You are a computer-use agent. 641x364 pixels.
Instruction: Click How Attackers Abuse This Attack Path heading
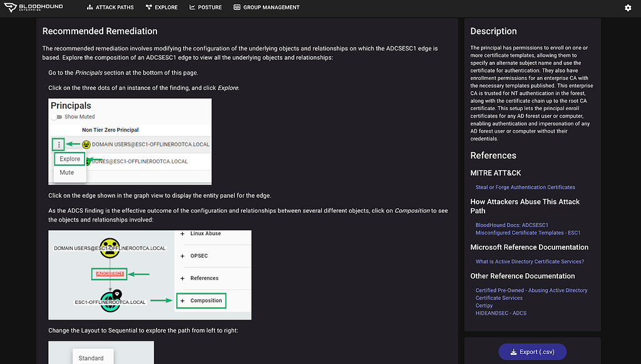click(525, 206)
